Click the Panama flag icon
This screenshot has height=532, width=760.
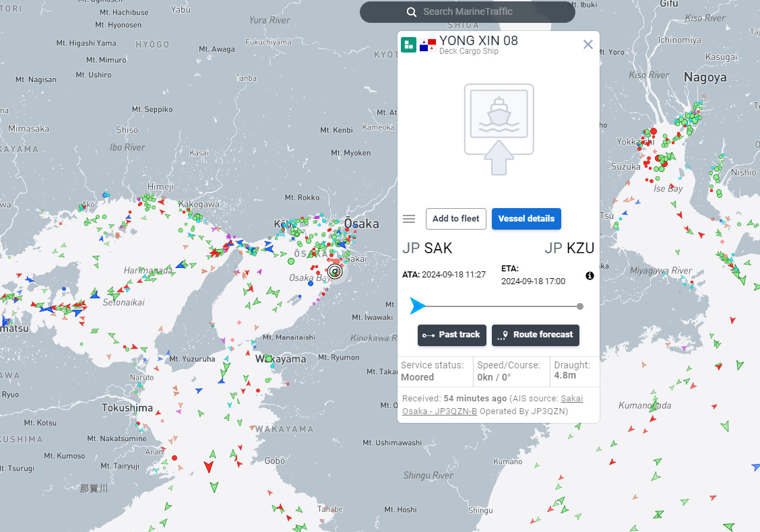(x=427, y=45)
